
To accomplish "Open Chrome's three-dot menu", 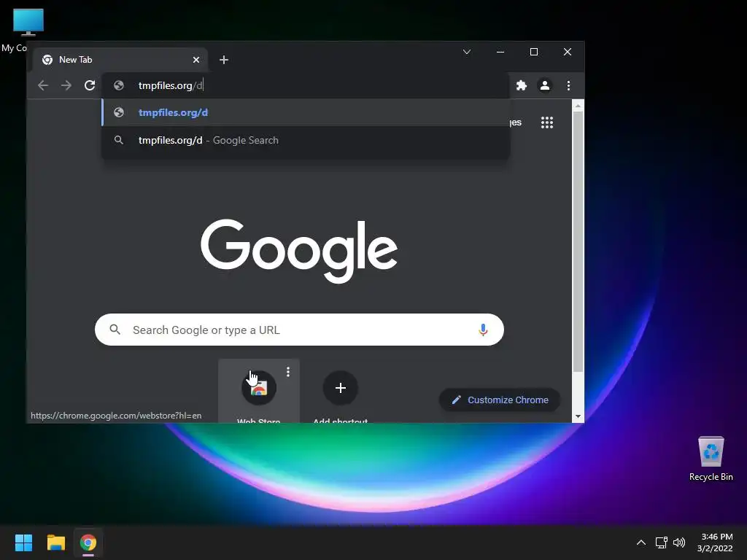I will (568, 85).
